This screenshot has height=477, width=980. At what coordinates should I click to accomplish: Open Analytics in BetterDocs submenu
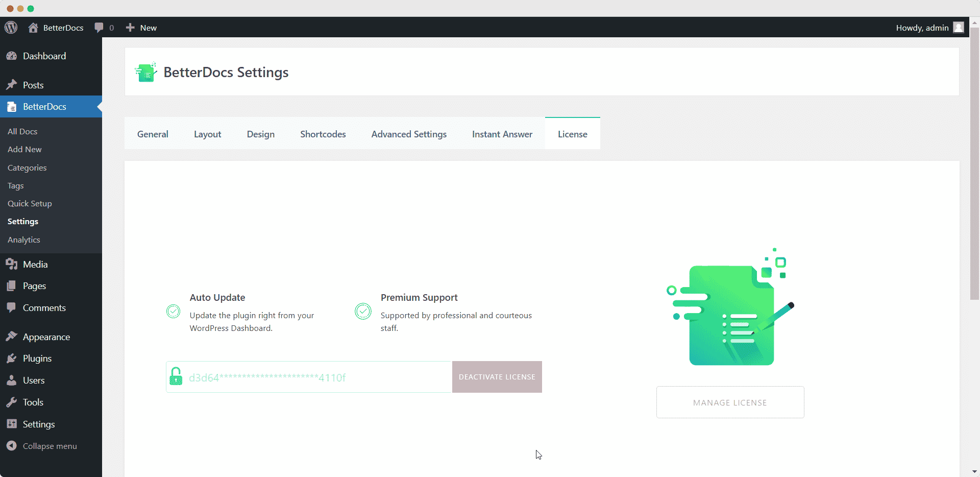(24, 240)
